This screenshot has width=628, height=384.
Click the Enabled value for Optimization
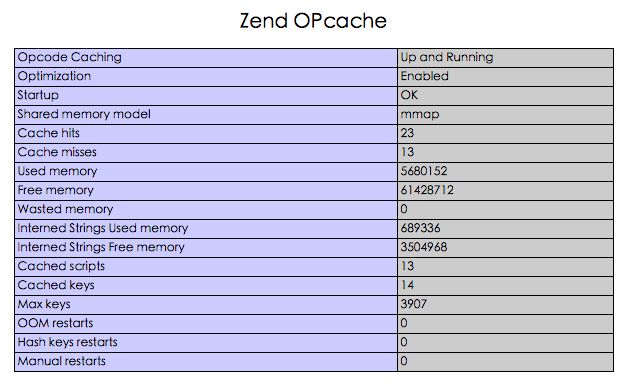click(425, 76)
